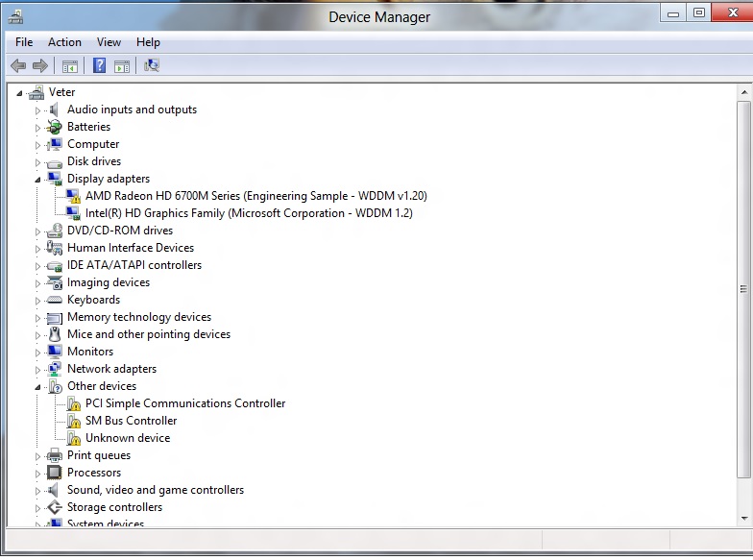Select PCI Simple Communications Controller entry
Screen dimensions: 753x560
pyautogui.click(x=185, y=403)
